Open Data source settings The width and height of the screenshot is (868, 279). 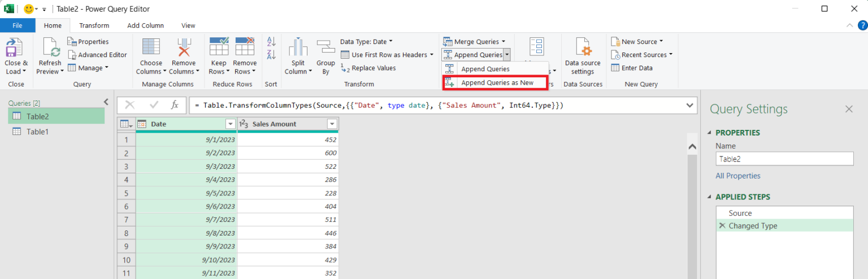point(582,48)
